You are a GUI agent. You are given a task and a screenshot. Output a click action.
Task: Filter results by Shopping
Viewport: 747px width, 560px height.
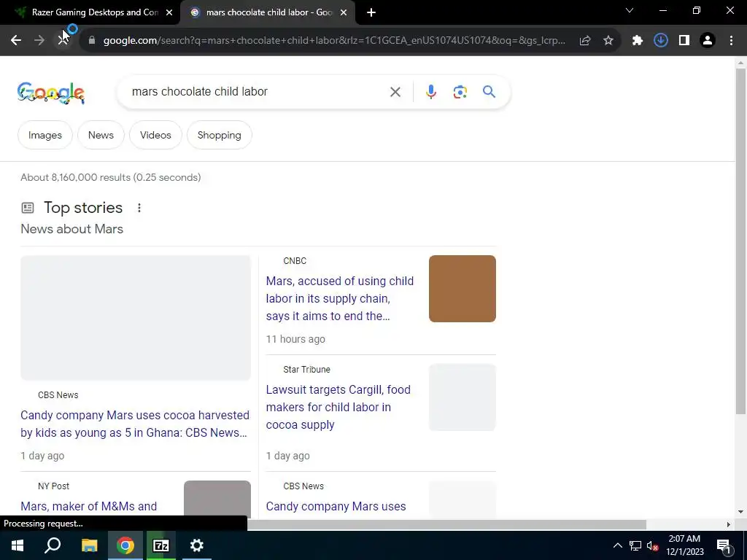coord(220,135)
